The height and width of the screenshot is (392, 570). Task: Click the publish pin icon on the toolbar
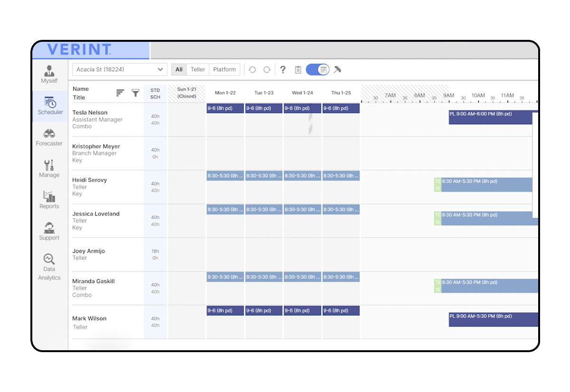click(338, 69)
